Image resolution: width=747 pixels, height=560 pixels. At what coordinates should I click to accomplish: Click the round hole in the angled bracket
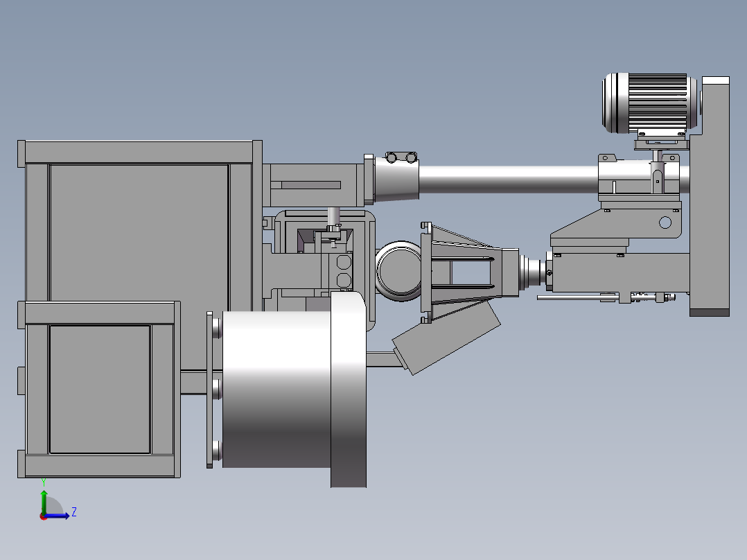pos(665,222)
